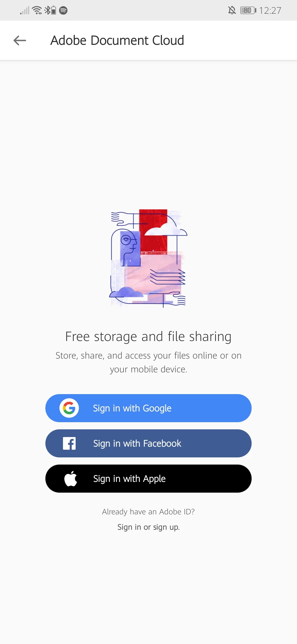Sign in with Apple

[148, 479]
